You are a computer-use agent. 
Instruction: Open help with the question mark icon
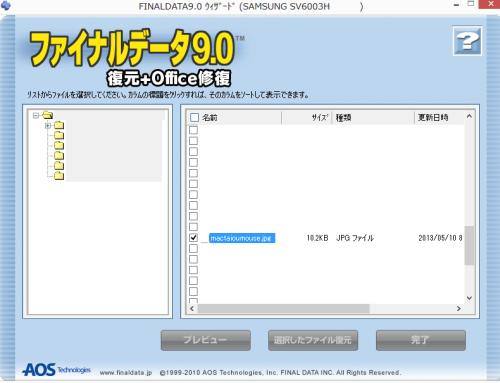pyautogui.click(x=467, y=41)
